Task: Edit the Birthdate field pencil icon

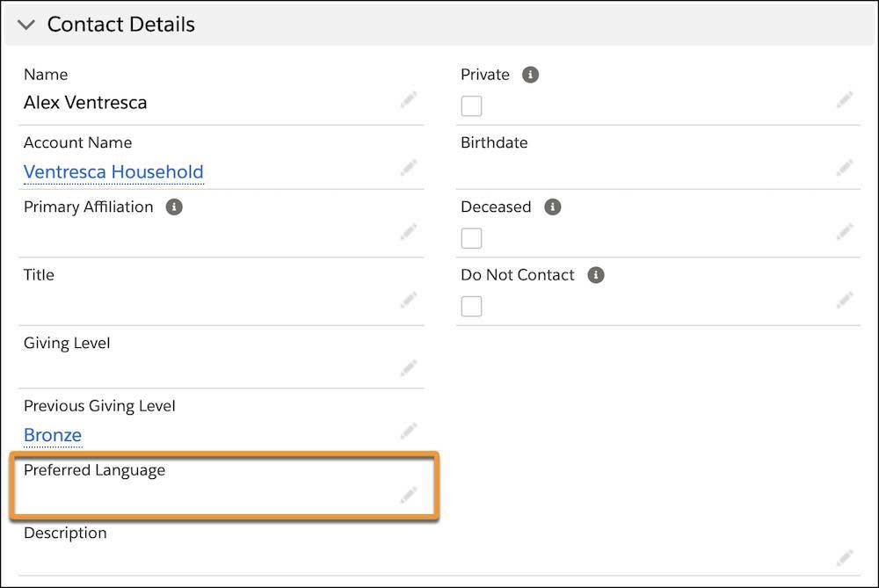Action: coord(846,168)
